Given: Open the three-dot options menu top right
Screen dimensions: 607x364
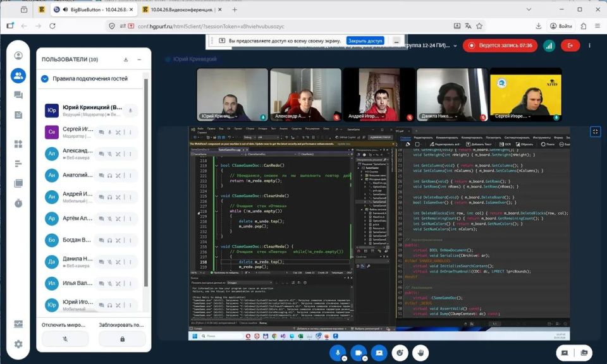Looking at the screenshot, I should (x=589, y=45).
